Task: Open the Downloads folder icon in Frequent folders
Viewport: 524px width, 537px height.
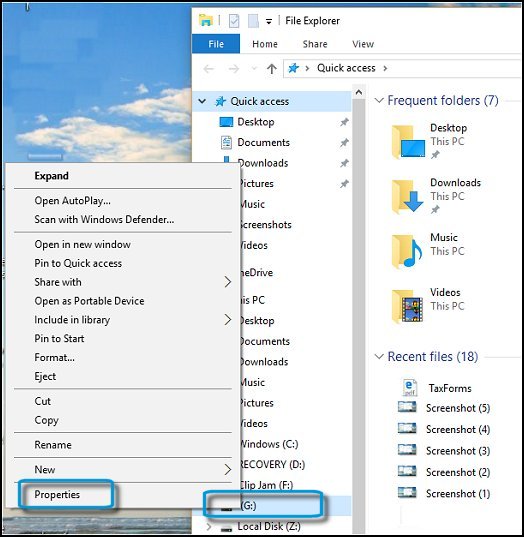Action: click(x=408, y=196)
